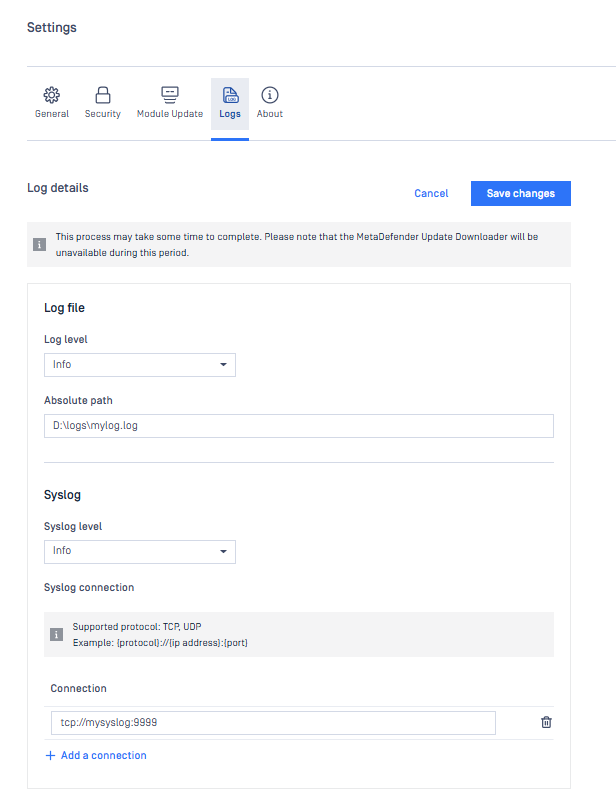The height and width of the screenshot is (802, 616).
Task: Focus the syslog Connection input field
Action: click(273, 723)
